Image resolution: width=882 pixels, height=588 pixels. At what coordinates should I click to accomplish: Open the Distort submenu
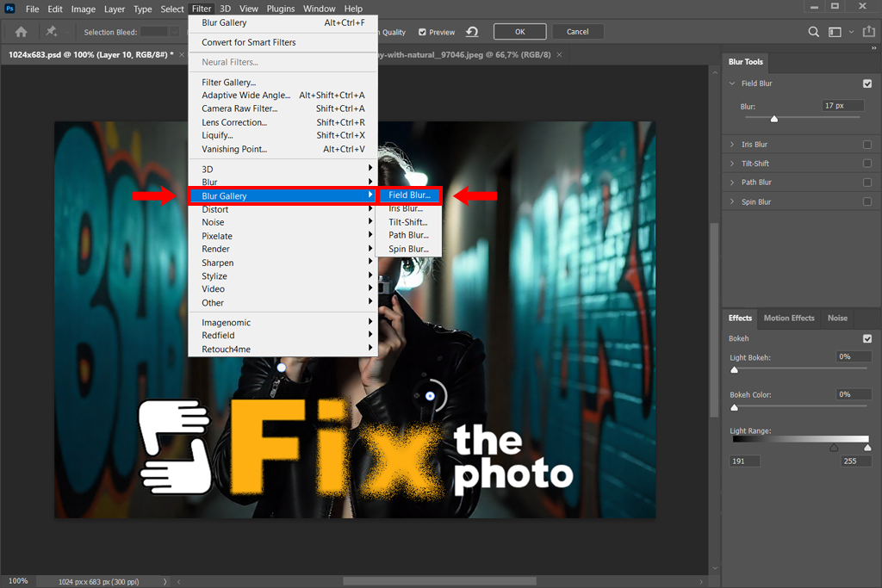(283, 209)
